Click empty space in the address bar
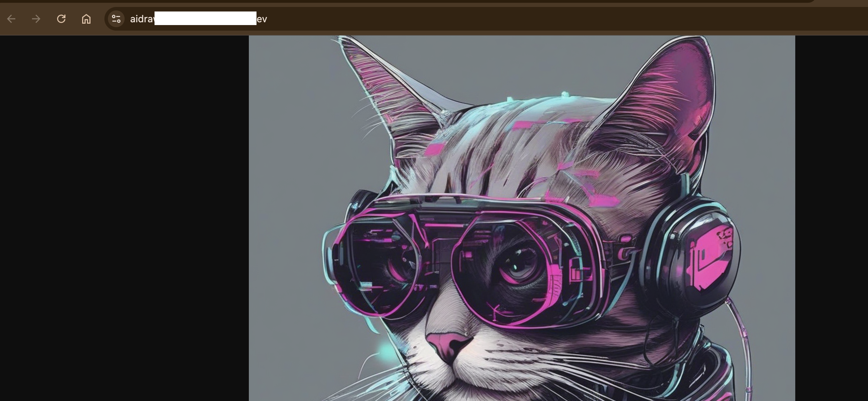Viewport: 868px width, 401px height. pyautogui.click(x=522, y=19)
